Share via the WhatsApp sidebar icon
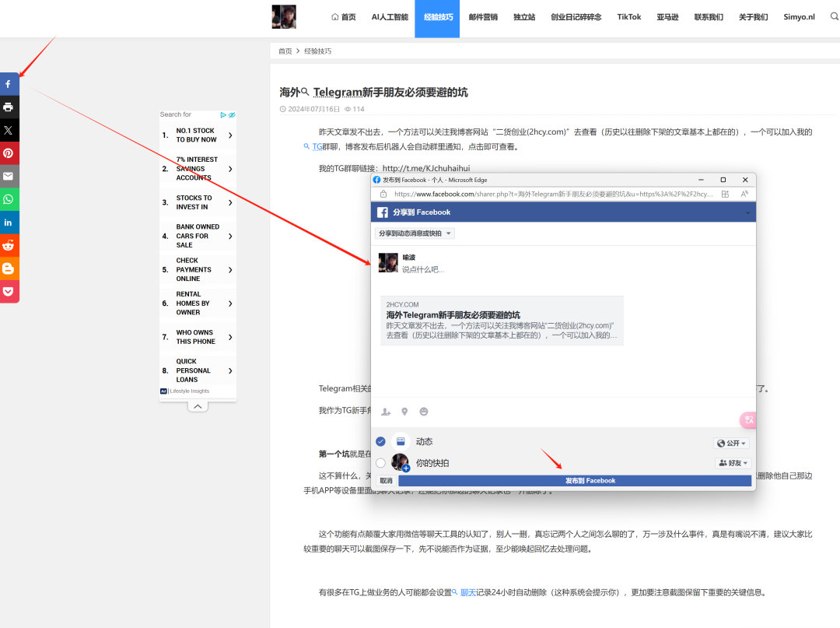 (x=9, y=199)
